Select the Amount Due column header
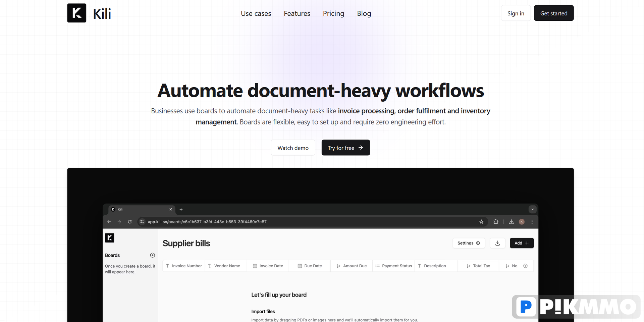644x322 pixels. [x=352, y=266]
